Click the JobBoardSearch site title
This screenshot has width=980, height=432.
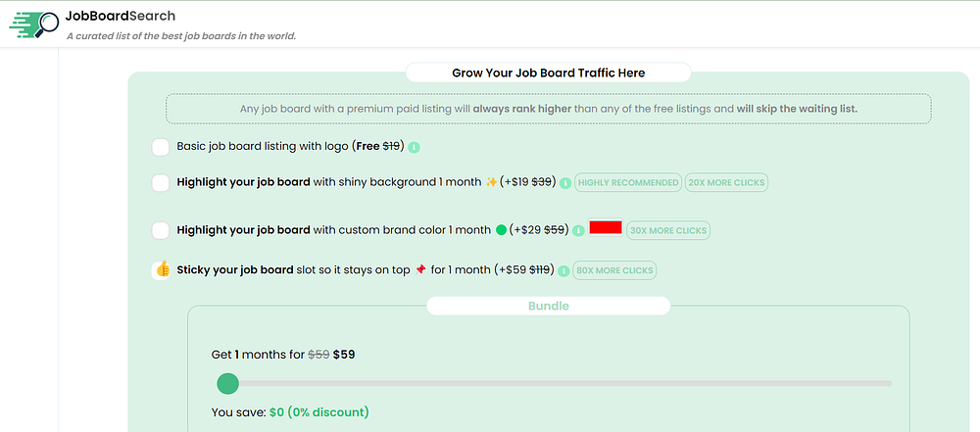121,16
